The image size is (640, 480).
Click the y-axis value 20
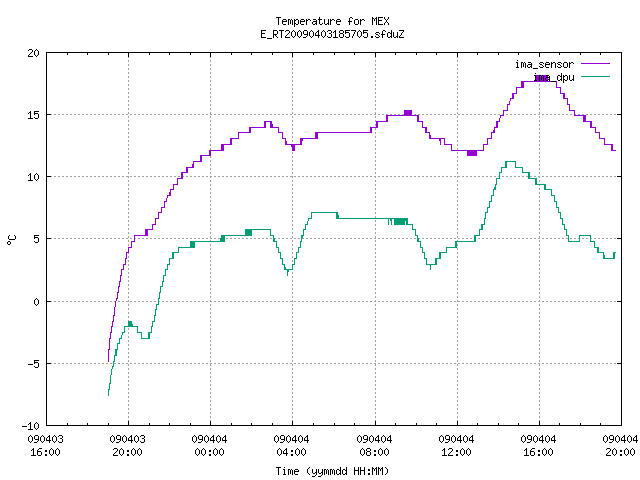pyautogui.click(x=34, y=53)
